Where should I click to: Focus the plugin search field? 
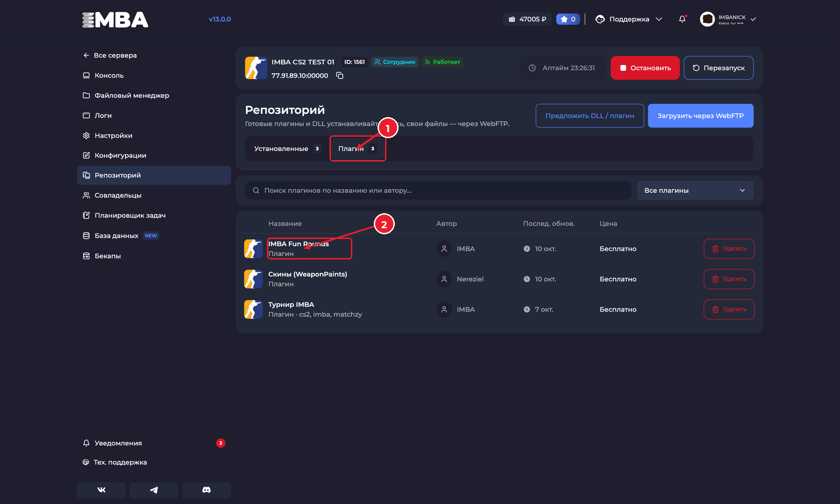438,190
